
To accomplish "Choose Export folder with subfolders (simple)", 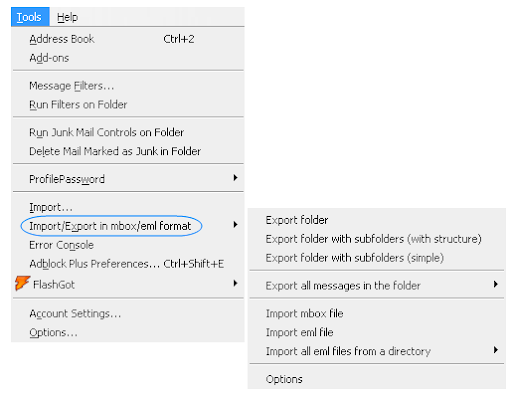I will click(x=377, y=258).
